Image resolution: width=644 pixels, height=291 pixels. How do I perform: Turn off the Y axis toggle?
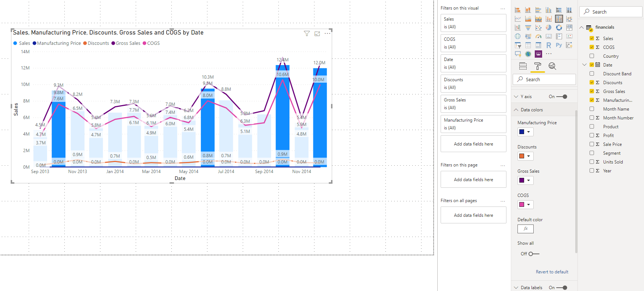click(x=562, y=97)
